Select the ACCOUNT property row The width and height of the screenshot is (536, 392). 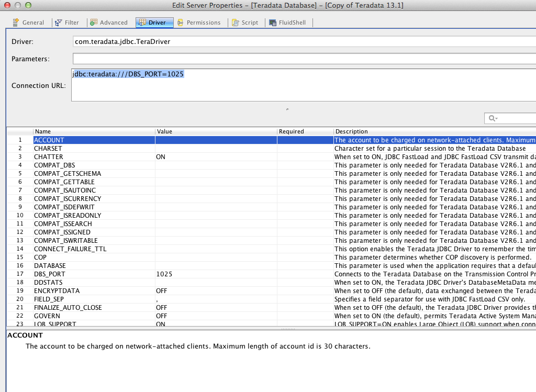pos(272,140)
